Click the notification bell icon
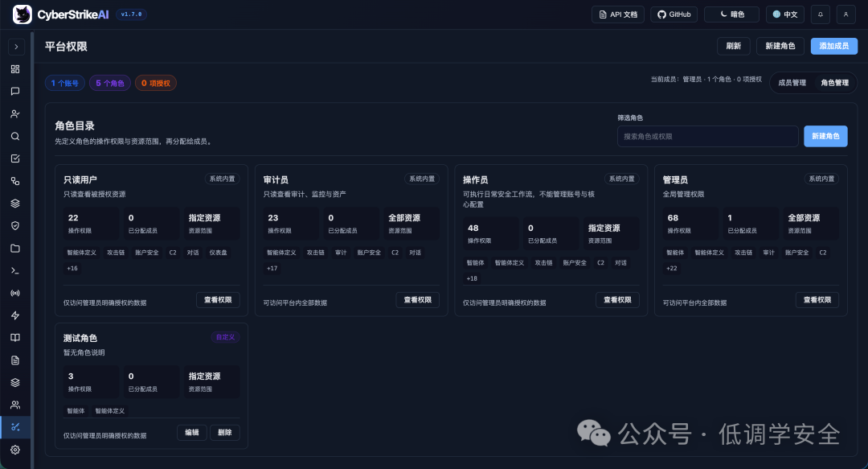 coord(821,14)
